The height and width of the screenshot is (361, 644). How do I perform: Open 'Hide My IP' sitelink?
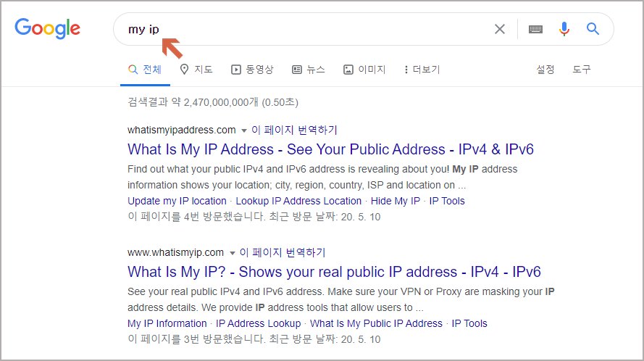[396, 201]
